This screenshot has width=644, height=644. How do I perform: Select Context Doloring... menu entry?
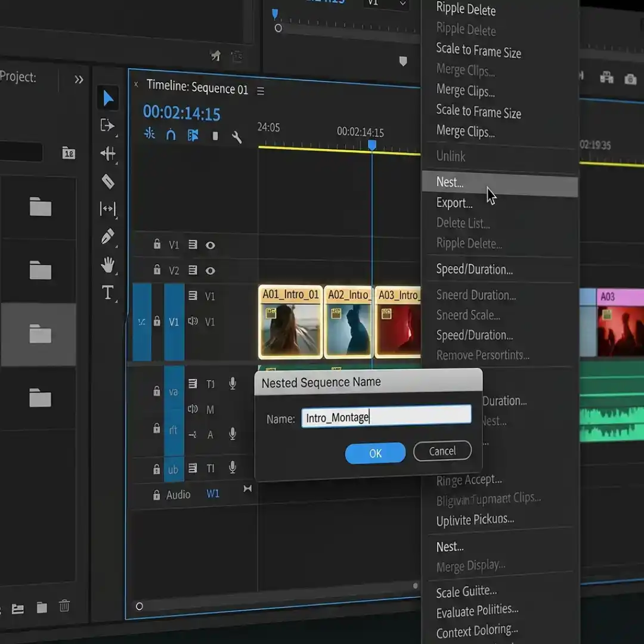point(477,631)
